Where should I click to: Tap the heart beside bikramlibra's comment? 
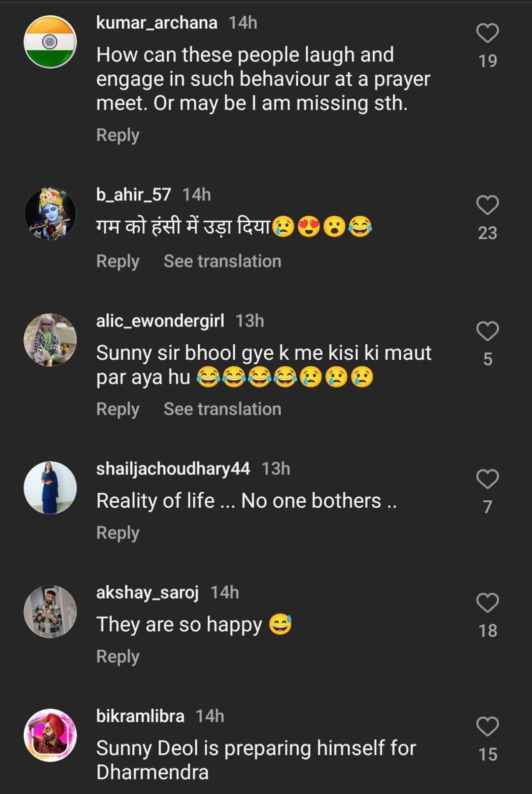point(487,727)
